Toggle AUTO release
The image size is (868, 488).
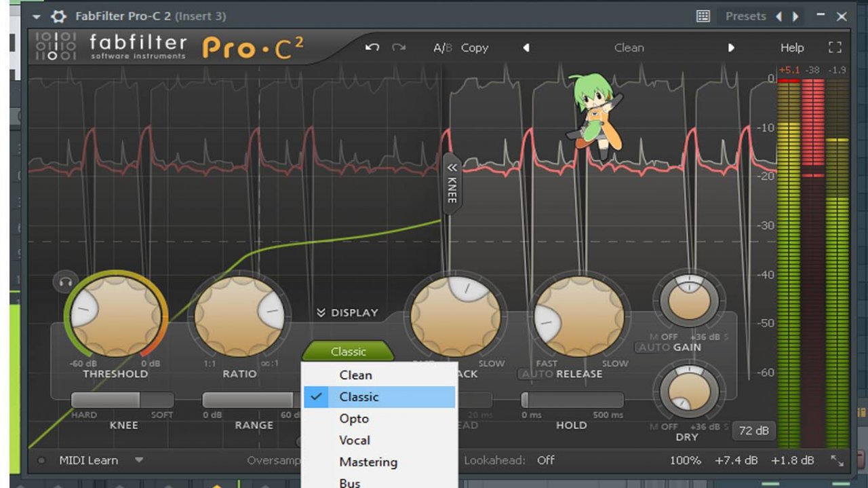click(536, 374)
